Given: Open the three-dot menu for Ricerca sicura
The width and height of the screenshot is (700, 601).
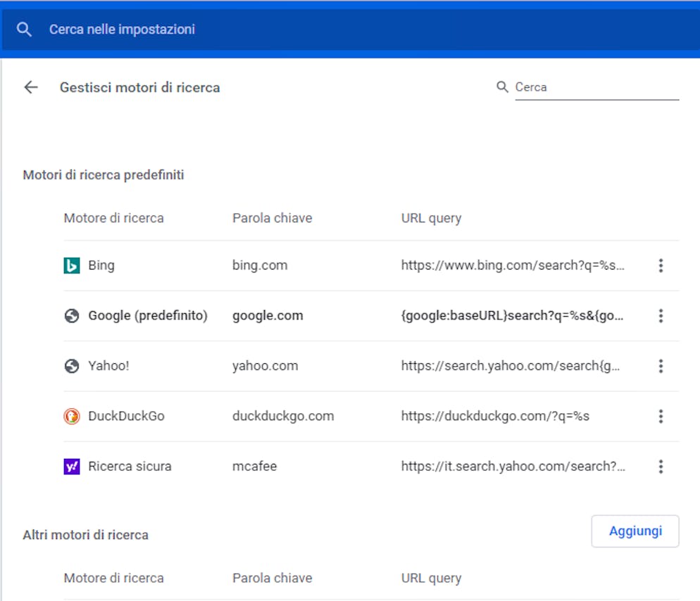Looking at the screenshot, I should click(661, 467).
